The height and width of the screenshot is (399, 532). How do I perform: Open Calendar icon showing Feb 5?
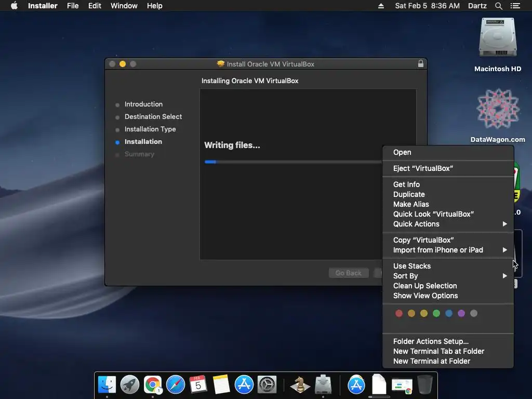[x=198, y=385]
